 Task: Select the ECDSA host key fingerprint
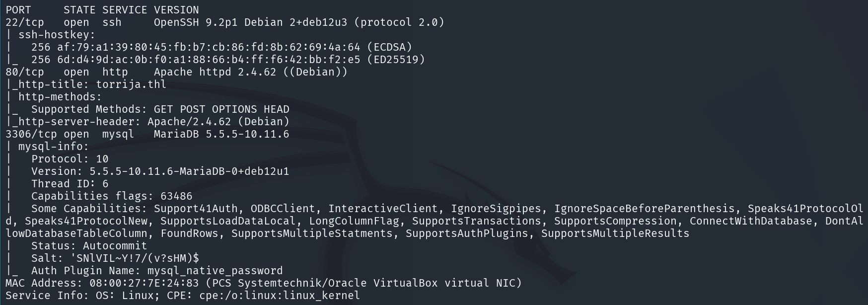pos(209,47)
